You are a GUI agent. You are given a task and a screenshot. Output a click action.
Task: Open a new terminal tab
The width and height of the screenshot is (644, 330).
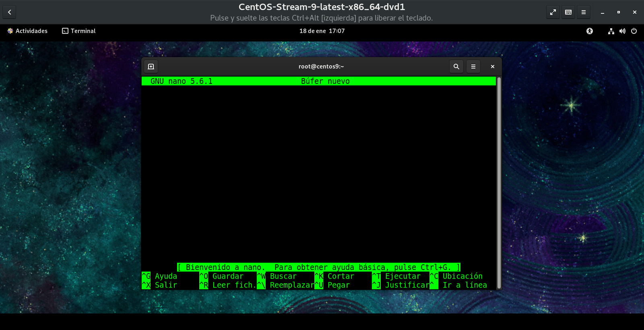pyautogui.click(x=151, y=66)
